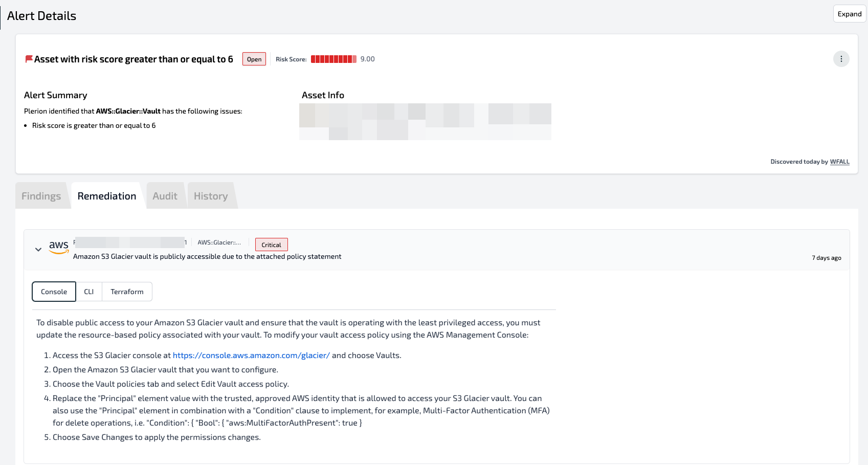Click the Critical severity badge
The image size is (868, 465).
click(272, 245)
